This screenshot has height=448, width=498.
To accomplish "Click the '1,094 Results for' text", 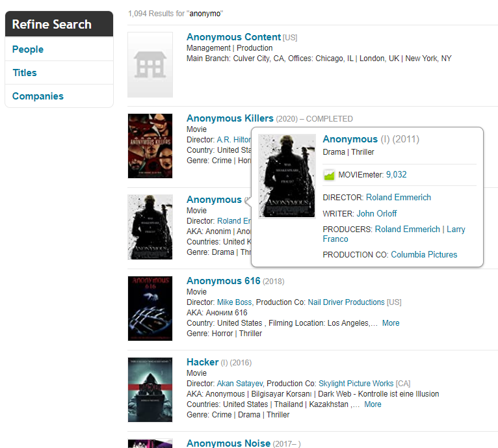I will pos(156,14).
